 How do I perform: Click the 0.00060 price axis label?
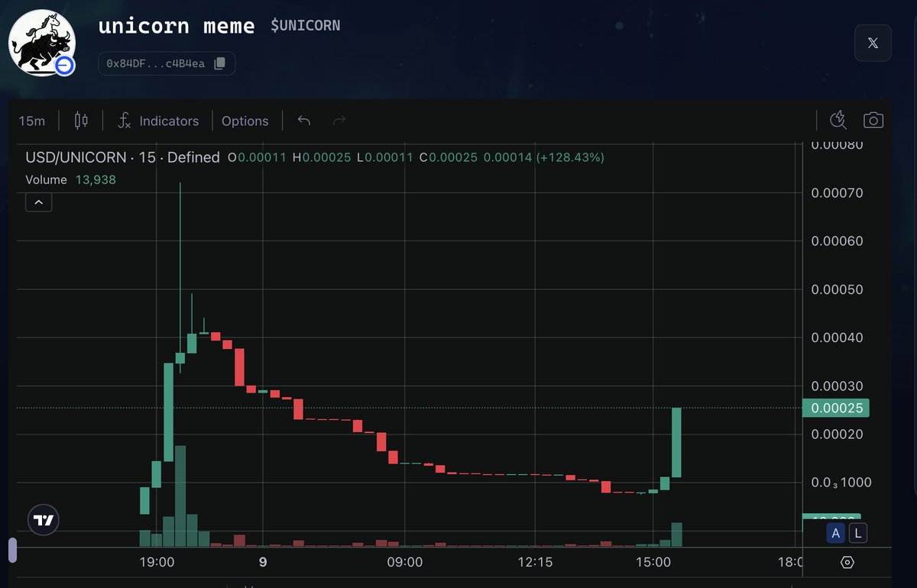(x=837, y=241)
